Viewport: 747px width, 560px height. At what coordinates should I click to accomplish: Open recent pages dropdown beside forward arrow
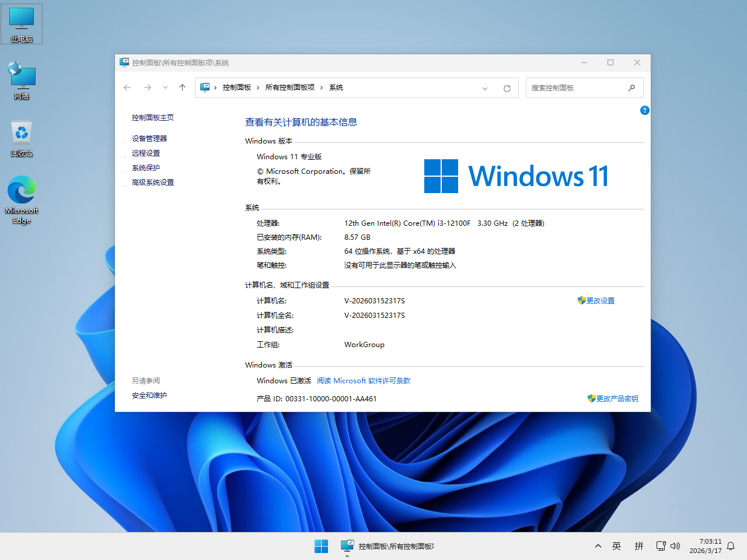[x=165, y=87]
